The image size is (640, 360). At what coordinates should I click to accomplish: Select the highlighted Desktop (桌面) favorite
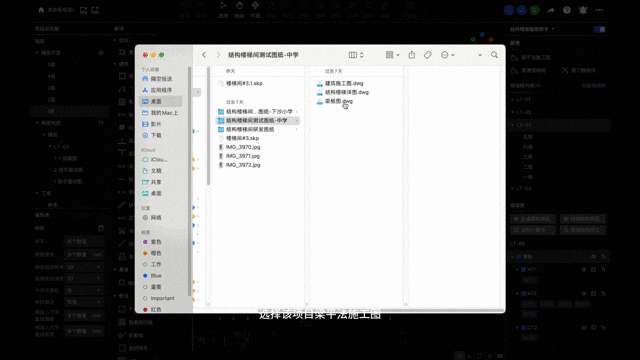160,101
